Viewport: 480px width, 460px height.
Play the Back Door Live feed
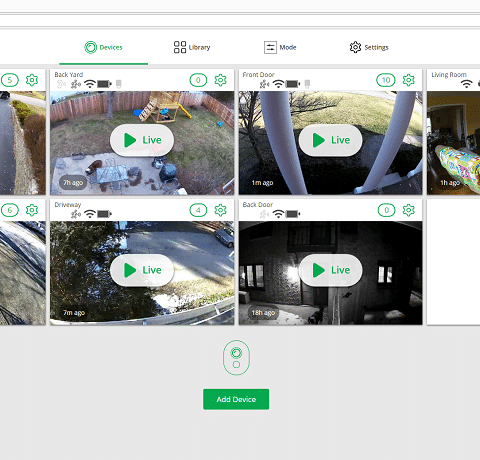pyautogui.click(x=331, y=270)
